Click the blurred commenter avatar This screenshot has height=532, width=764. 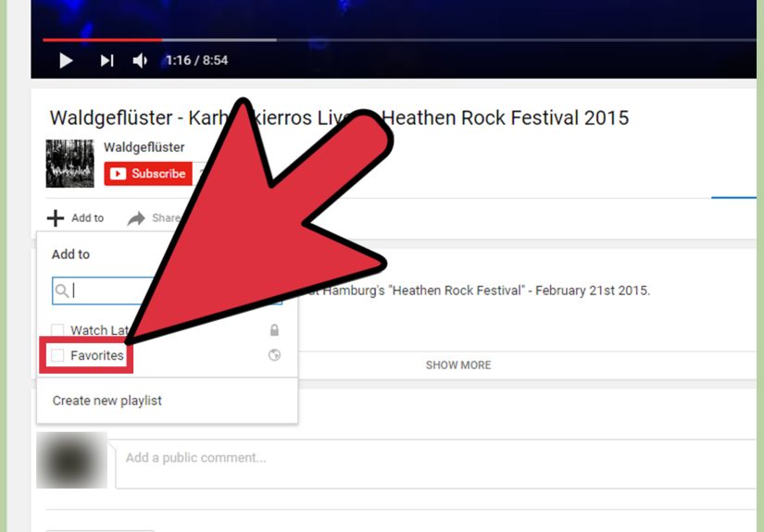(71, 460)
